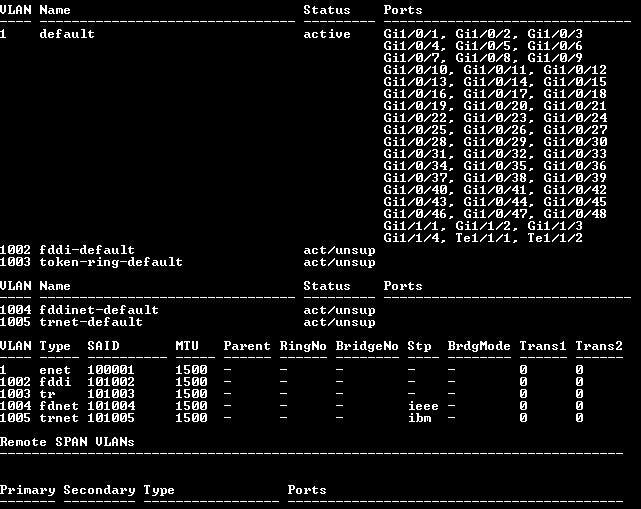The width and height of the screenshot is (641, 509).
Task: Select ten-gig port Te1/1/1
Action: (x=483, y=238)
